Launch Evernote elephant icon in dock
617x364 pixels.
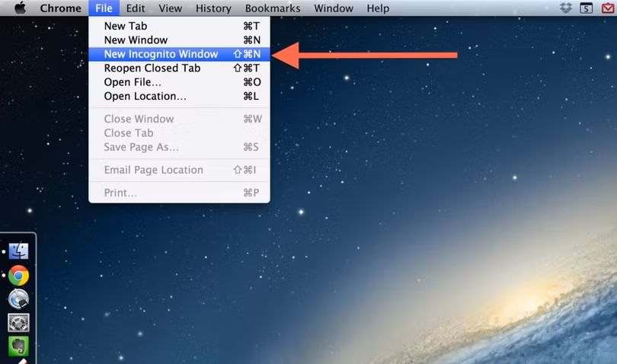pos(18,346)
